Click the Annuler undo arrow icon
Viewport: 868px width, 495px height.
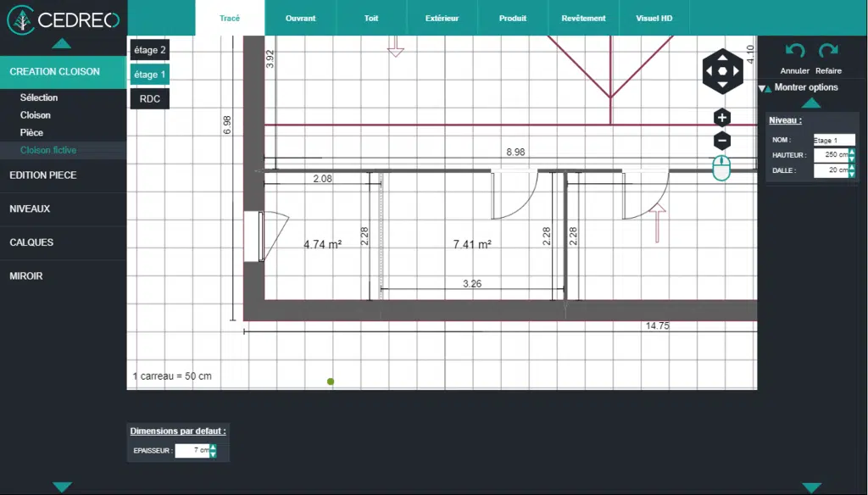(794, 53)
